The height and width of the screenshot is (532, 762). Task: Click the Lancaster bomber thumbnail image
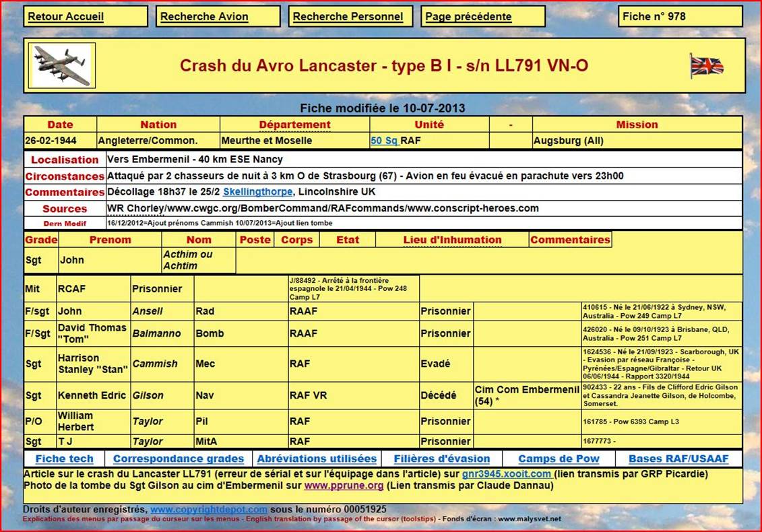coord(62,65)
